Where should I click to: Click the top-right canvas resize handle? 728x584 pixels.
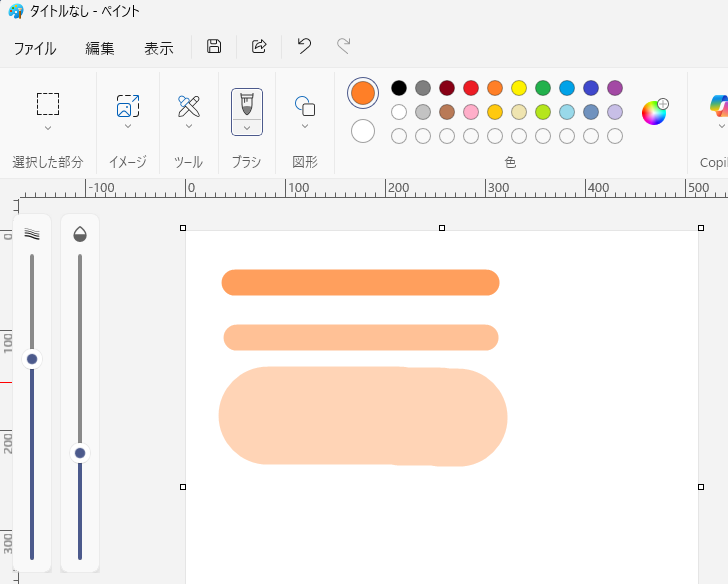(701, 228)
